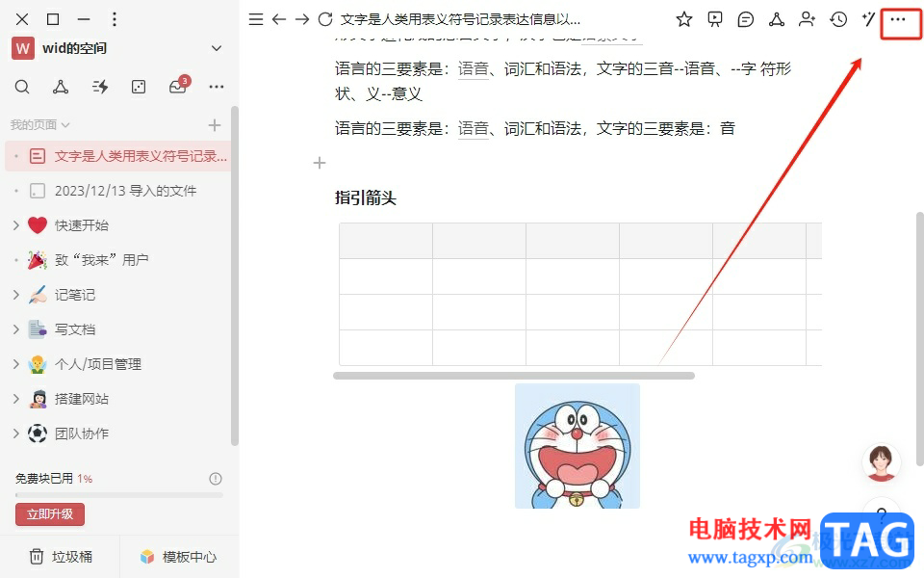This screenshot has width=924, height=578.
Task: Click the 立即升级 upgrade button
Action: click(x=50, y=514)
